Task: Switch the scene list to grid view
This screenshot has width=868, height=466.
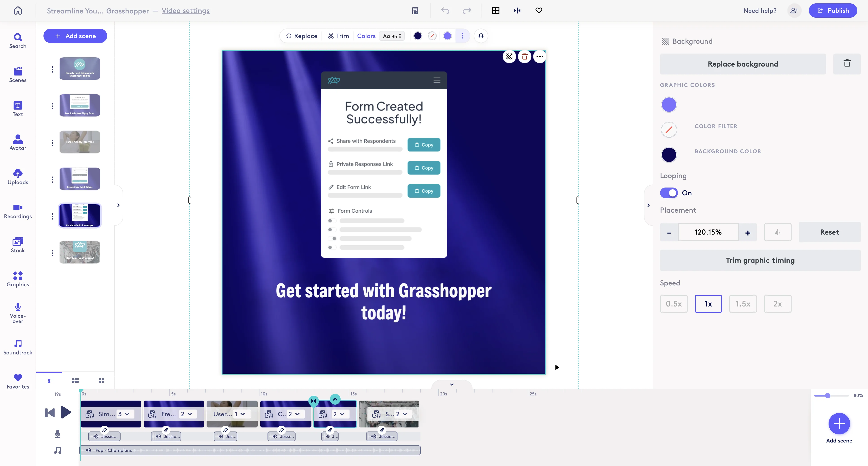Action: (x=101, y=380)
